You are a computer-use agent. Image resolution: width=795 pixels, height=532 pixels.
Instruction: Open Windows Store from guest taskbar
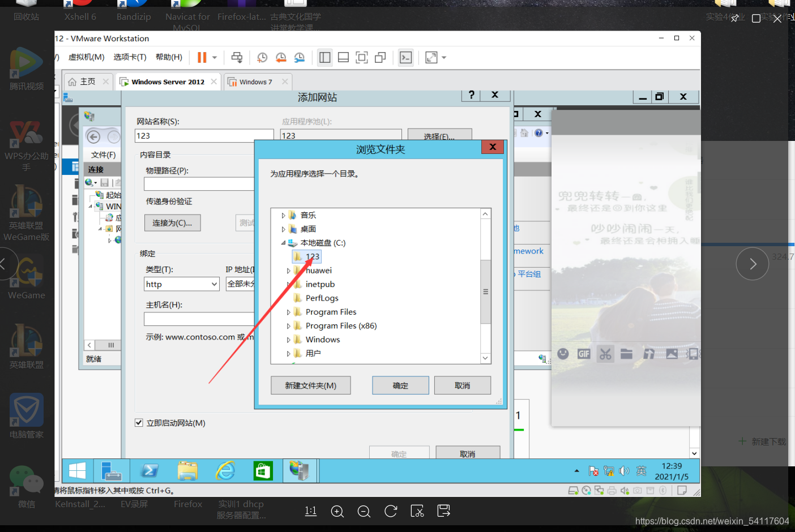[x=263, y=470]
